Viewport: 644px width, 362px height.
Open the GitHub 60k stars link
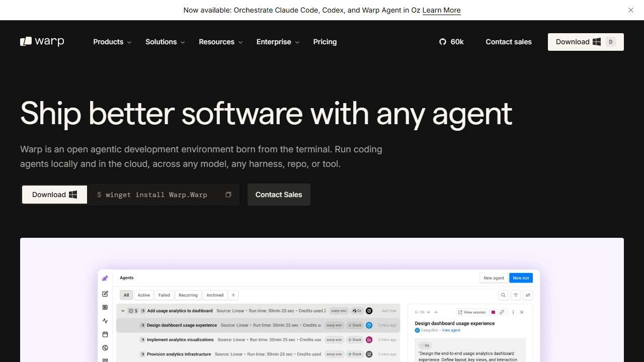coord(451,42)
